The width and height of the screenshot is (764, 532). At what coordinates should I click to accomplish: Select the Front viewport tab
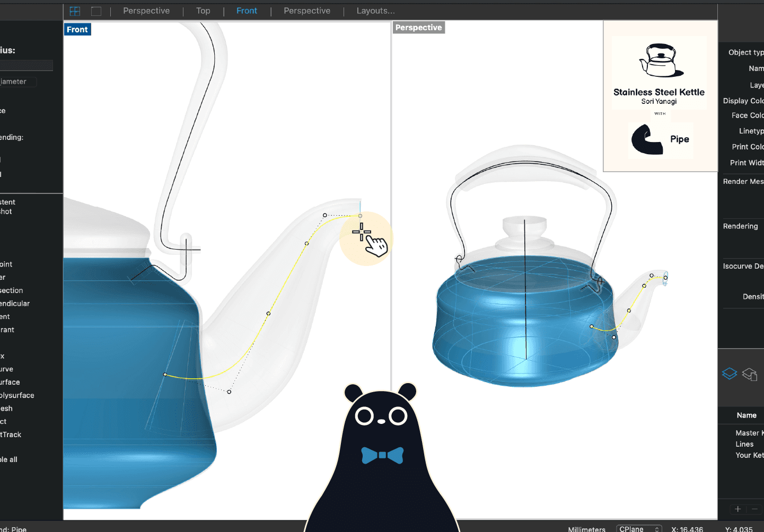[247, 11]
